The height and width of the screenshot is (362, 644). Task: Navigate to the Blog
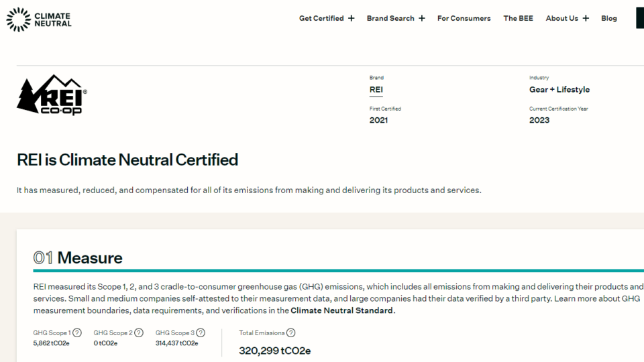[x=609, y=18]
